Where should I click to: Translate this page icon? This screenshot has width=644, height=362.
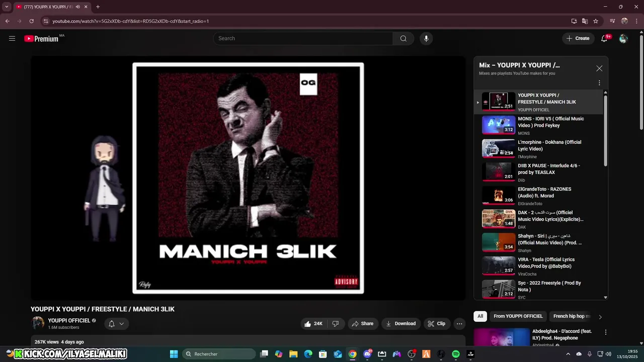tap(585, 21)
